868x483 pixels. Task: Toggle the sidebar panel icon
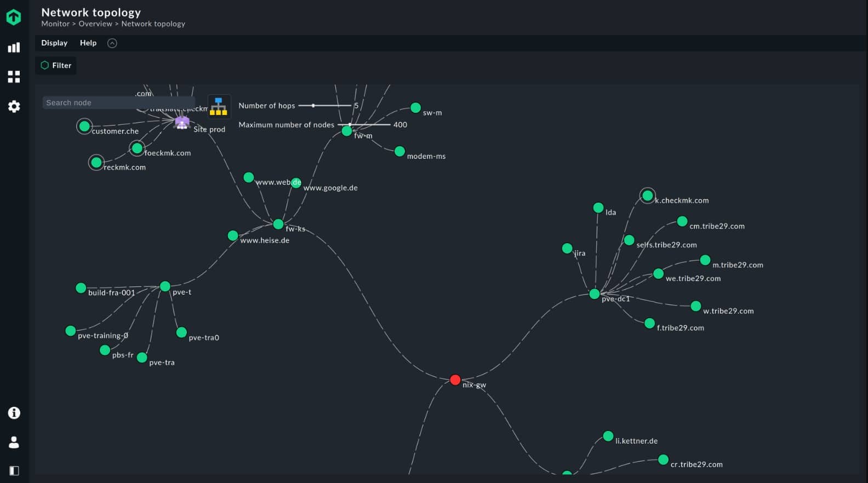tap(14, 471)
